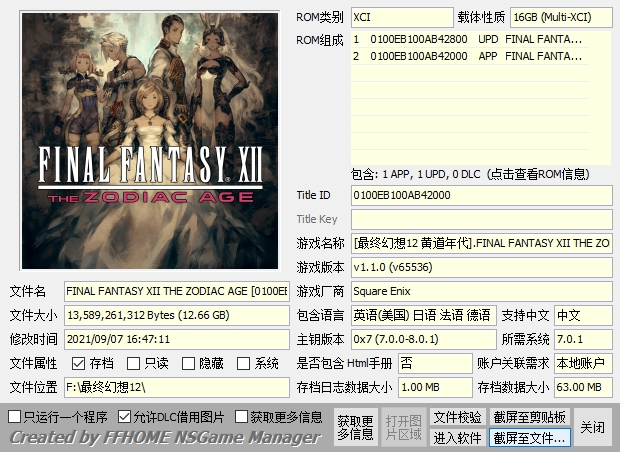
Task: Click the 包含: 1 APP, 1 UPD, 0 DLC link text
Action: 470,174
